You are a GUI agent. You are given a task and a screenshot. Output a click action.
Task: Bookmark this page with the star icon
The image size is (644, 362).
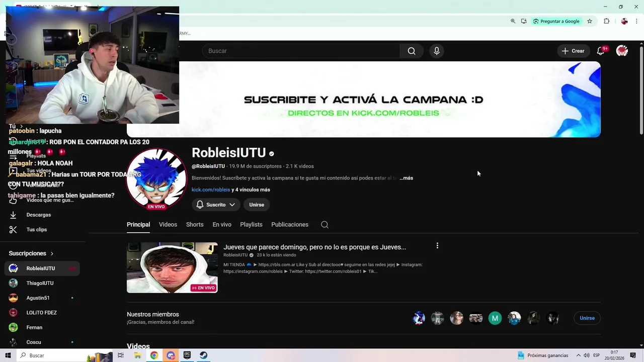590,21
